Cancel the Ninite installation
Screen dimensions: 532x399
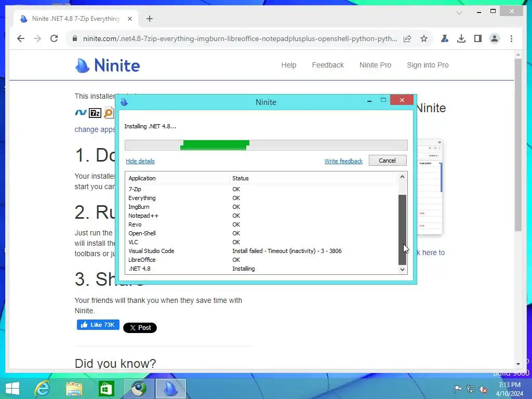tap(388, 161)
